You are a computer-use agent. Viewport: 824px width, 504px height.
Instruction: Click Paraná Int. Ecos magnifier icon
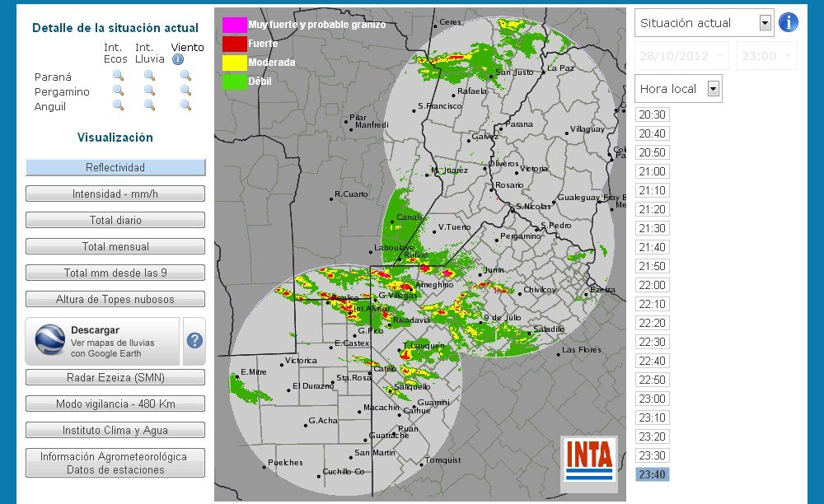(x=118, y=76)
